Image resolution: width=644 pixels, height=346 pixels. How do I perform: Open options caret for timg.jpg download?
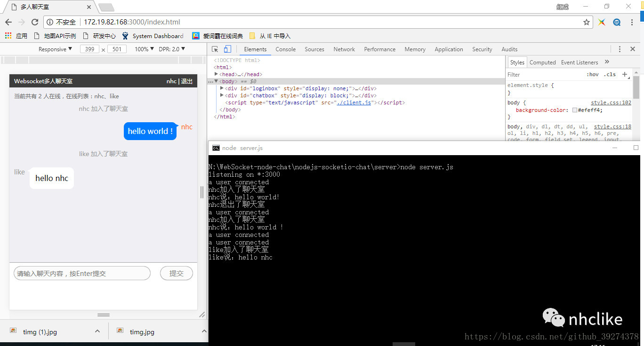point(204,331)
